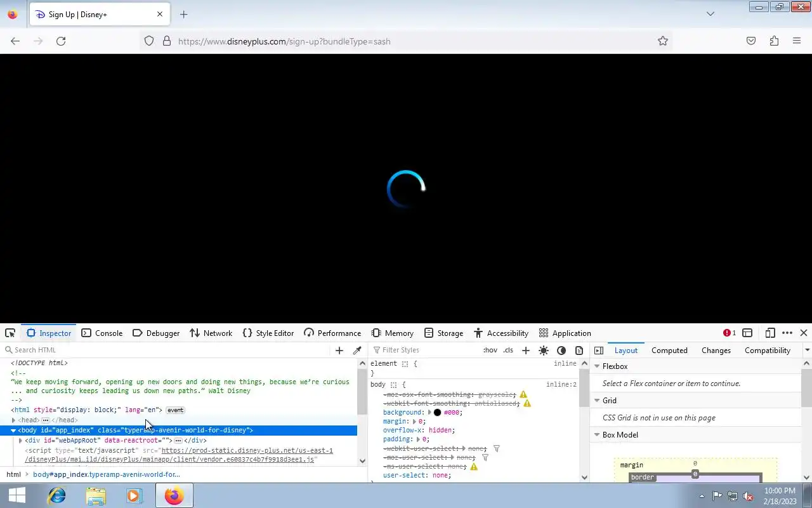Bookmark this page with the star
Image resolution: width=812 pixels, height=508 pixels.
(x=663, y=41)
